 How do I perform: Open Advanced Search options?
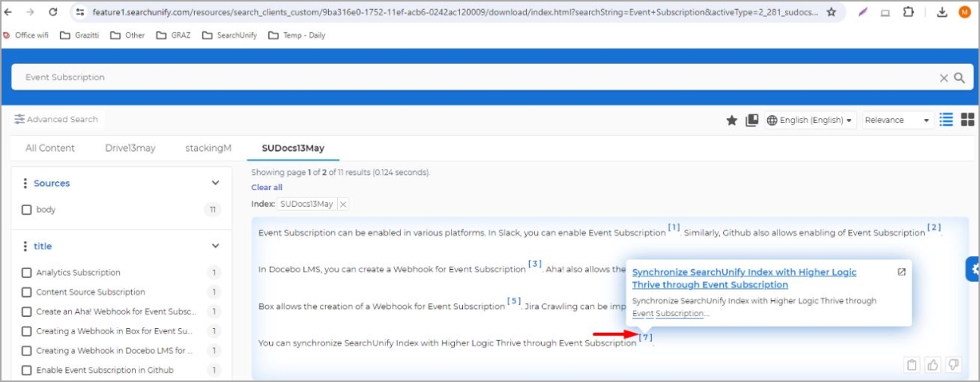point(56,119)
